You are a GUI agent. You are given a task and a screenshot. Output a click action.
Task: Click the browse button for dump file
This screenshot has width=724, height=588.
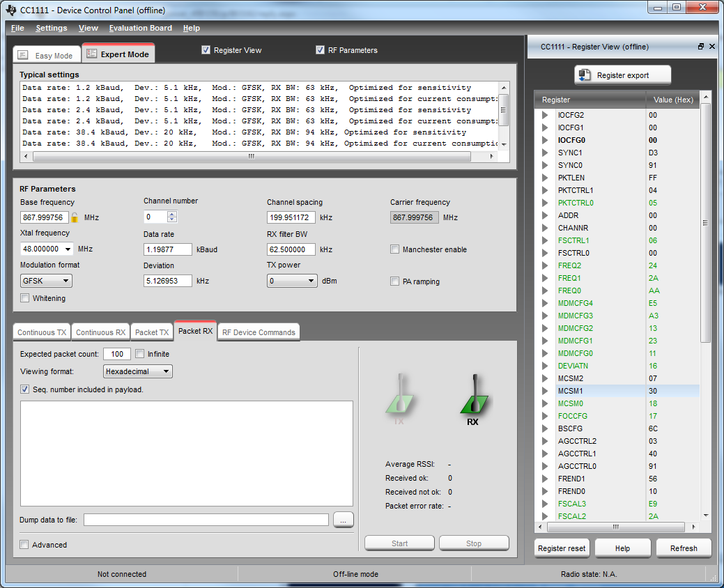[343, 520]
